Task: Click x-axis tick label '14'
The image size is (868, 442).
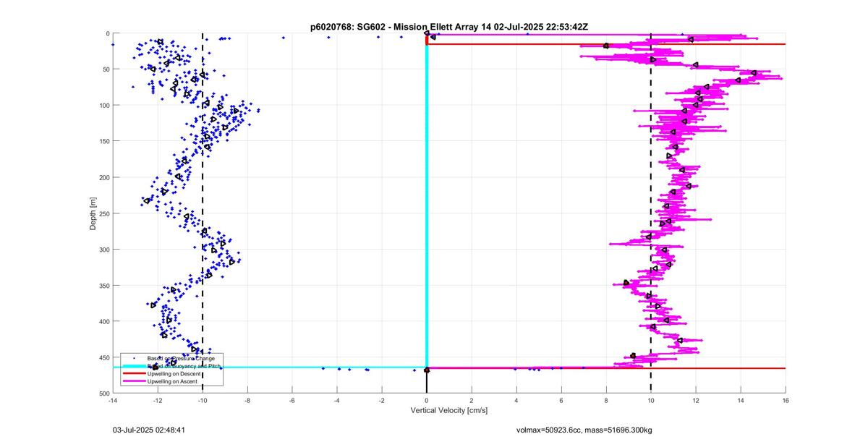Action: [x=741, y=400]
